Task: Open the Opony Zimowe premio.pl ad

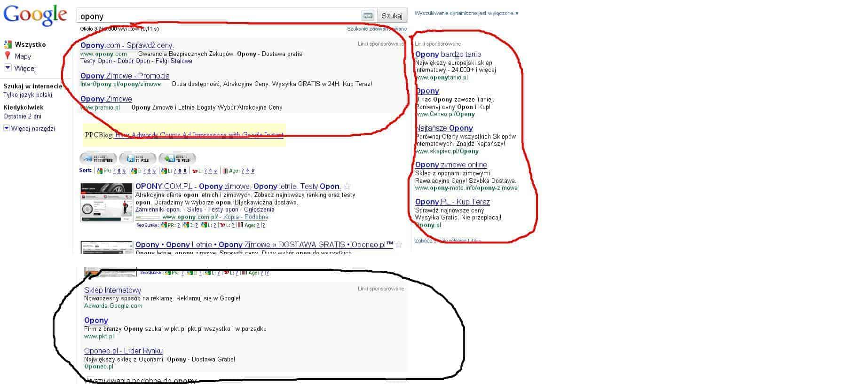Action: pos(106,99)
